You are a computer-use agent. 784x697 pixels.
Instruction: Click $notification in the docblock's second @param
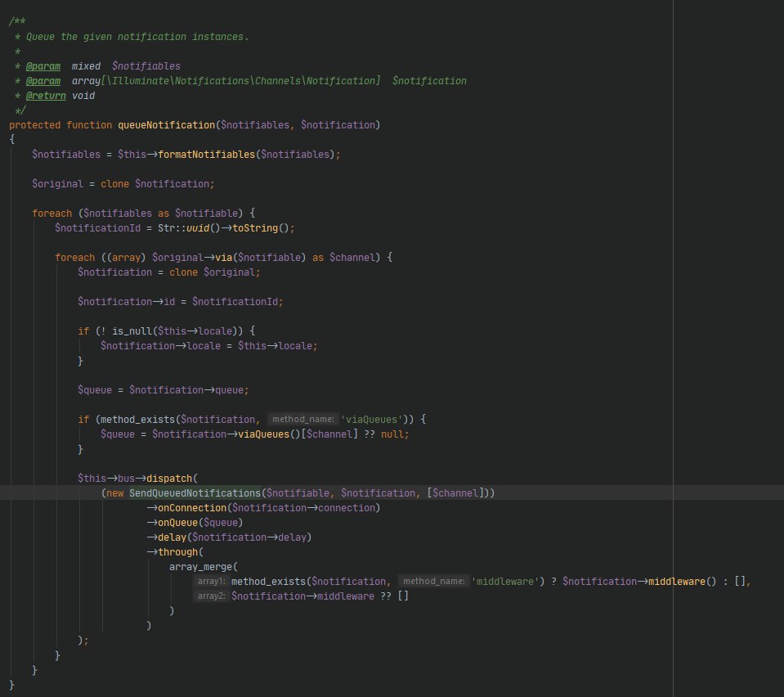point(429,81)
